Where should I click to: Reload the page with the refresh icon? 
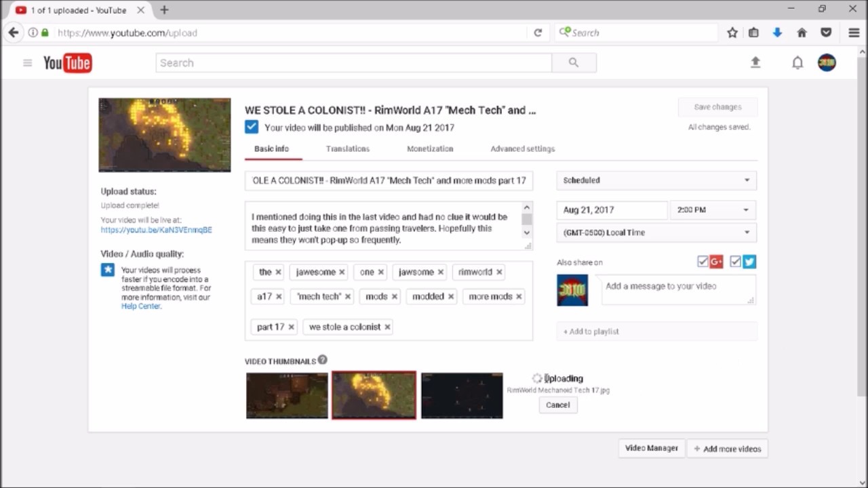coord(538,33)
